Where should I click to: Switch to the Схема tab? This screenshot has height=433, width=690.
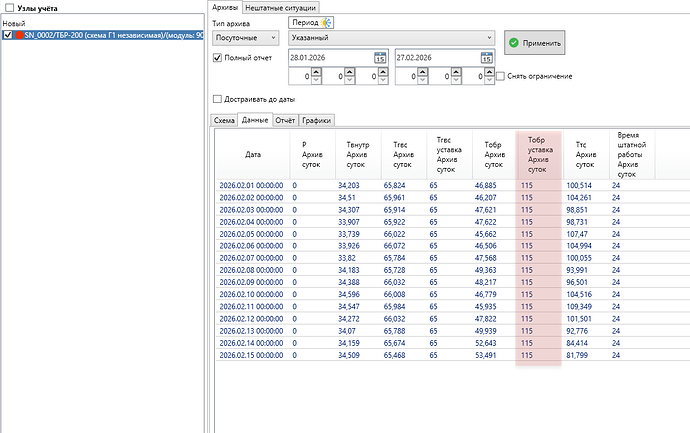(224, 120)
